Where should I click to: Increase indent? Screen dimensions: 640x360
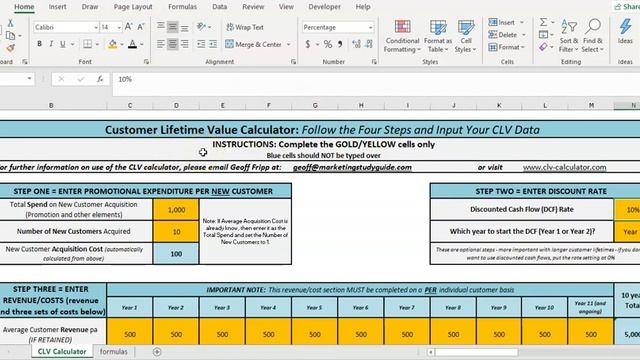[213, 44]
